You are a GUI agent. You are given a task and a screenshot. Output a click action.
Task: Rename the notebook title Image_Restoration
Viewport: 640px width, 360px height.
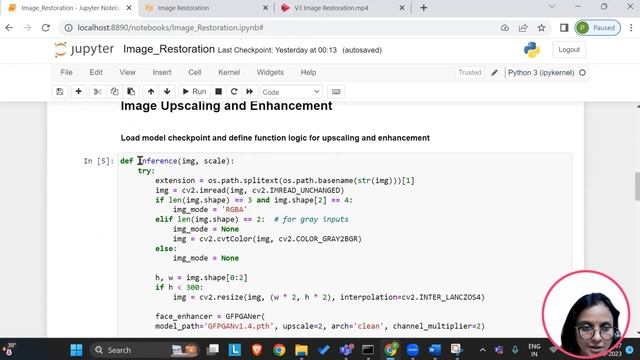169,49
